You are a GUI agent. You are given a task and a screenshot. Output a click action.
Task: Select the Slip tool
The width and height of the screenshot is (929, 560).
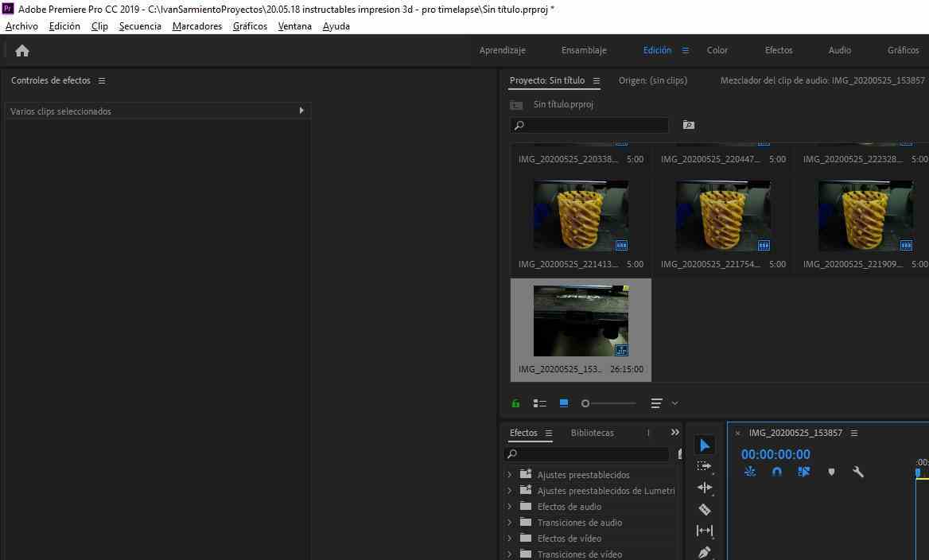[705, 531]
